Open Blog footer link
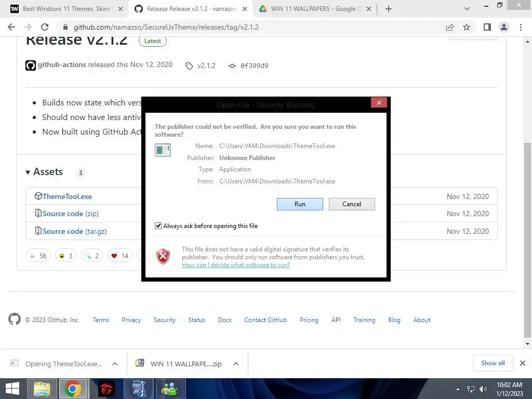This screenshot has height=399, width=532. tap(394, 320)
